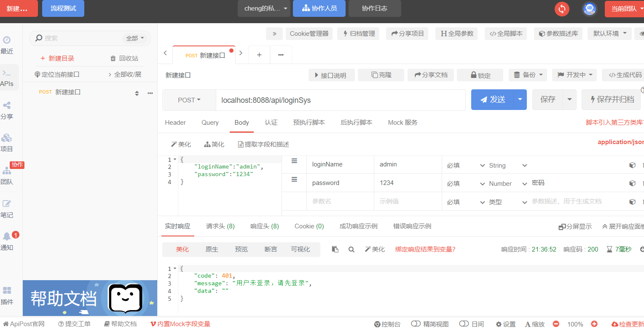Viewport: 644px width, 332px height.
Task: Click the cube icon in loginName row
Action: click(632, 165)
